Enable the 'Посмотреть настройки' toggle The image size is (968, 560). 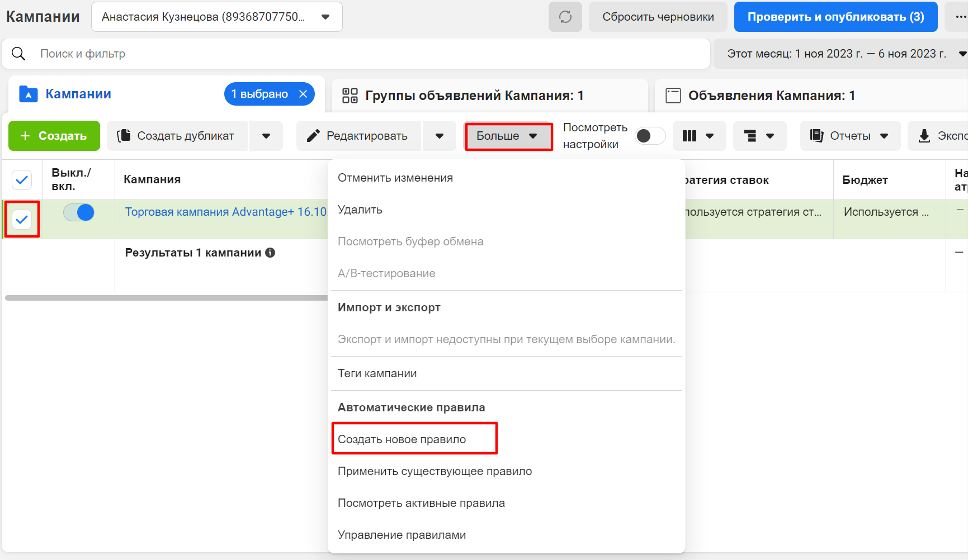[x=650, y=136]
